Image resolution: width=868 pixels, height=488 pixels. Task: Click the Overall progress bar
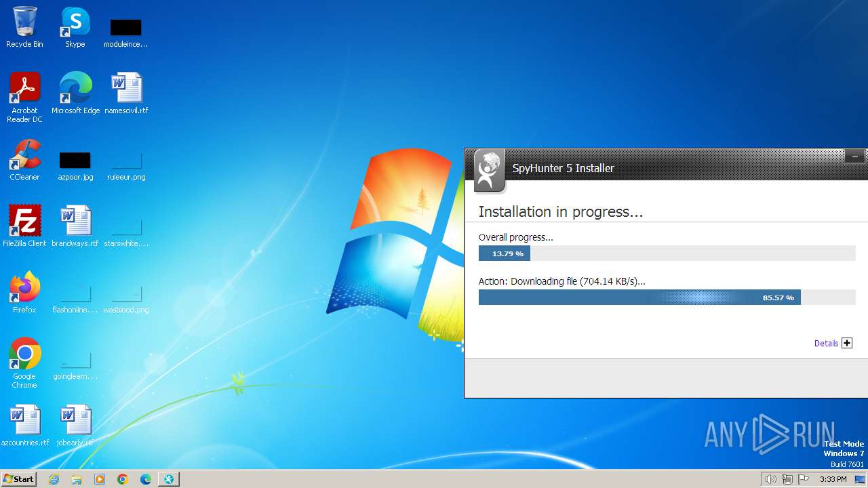(x=667, y=253)
